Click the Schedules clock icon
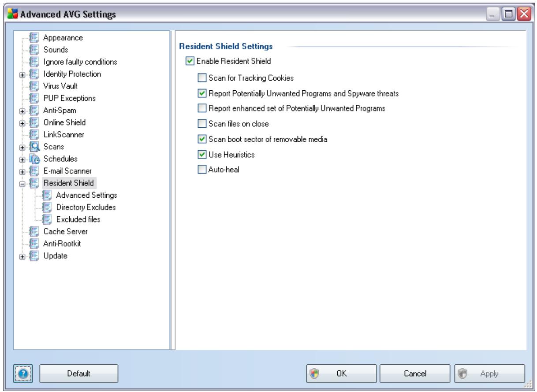The image size is (537, 392). pos(35,158)
